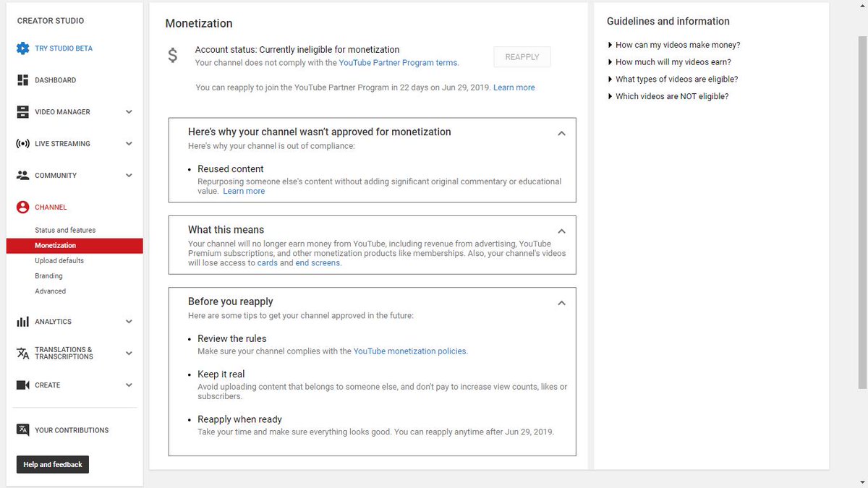Open Branding submenu
Screen dimensions: 868x488
[x=48, y=276]
